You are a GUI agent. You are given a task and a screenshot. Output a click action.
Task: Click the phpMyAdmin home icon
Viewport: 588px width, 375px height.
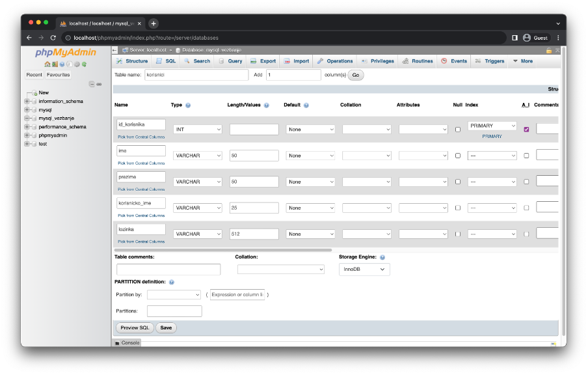47,64
